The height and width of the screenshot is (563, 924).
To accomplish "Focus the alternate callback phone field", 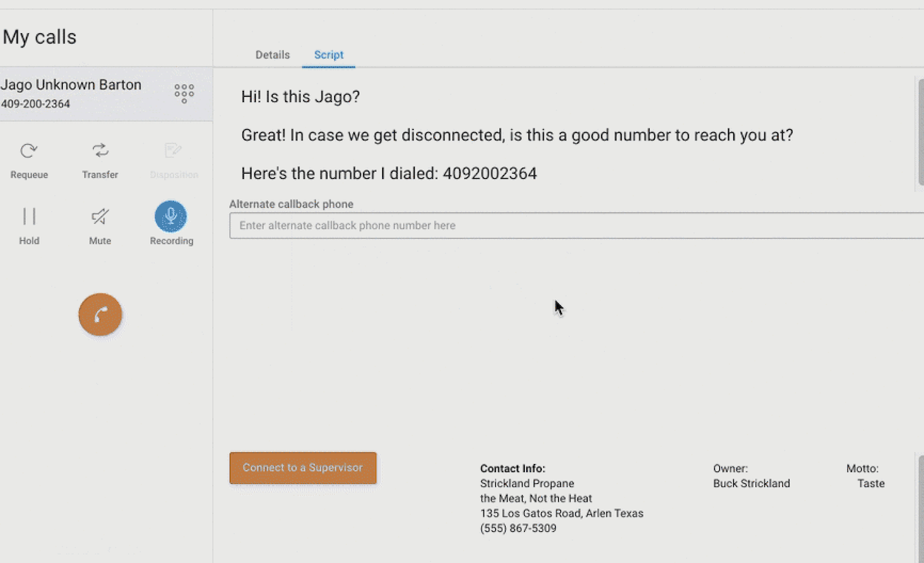I will click(x=577, y=225).
